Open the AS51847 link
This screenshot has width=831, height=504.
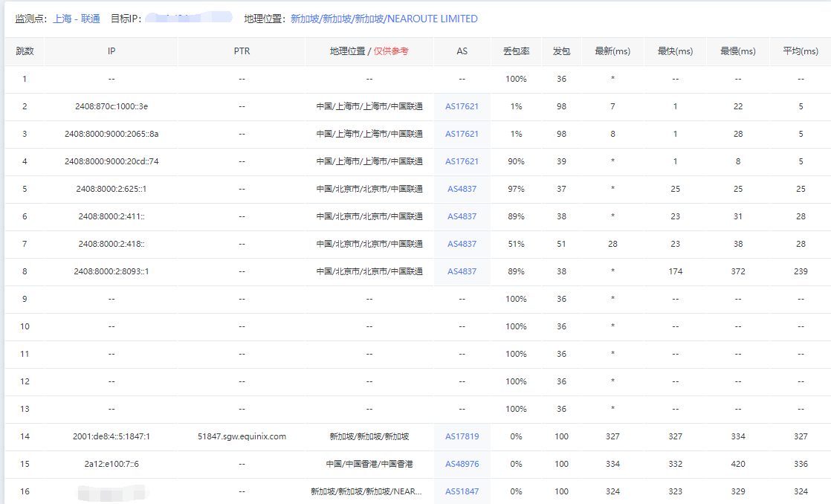pos(462,492)
